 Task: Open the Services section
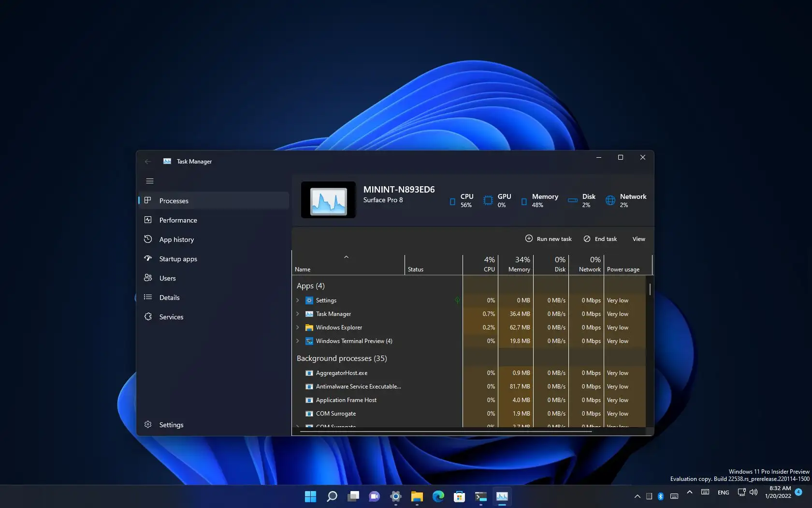click(171, 317)
